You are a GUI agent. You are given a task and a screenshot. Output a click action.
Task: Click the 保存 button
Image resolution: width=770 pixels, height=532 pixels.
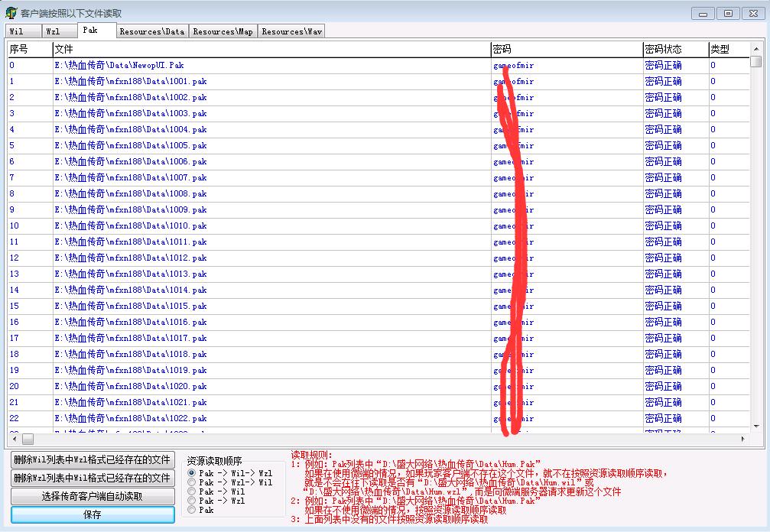(x=92, y=514)
